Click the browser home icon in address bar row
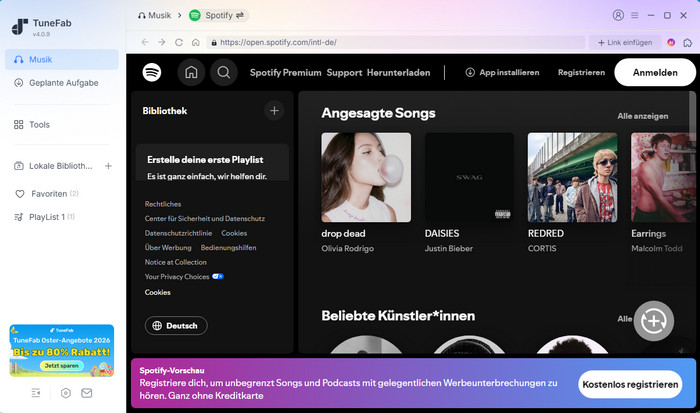 point(196,42)
